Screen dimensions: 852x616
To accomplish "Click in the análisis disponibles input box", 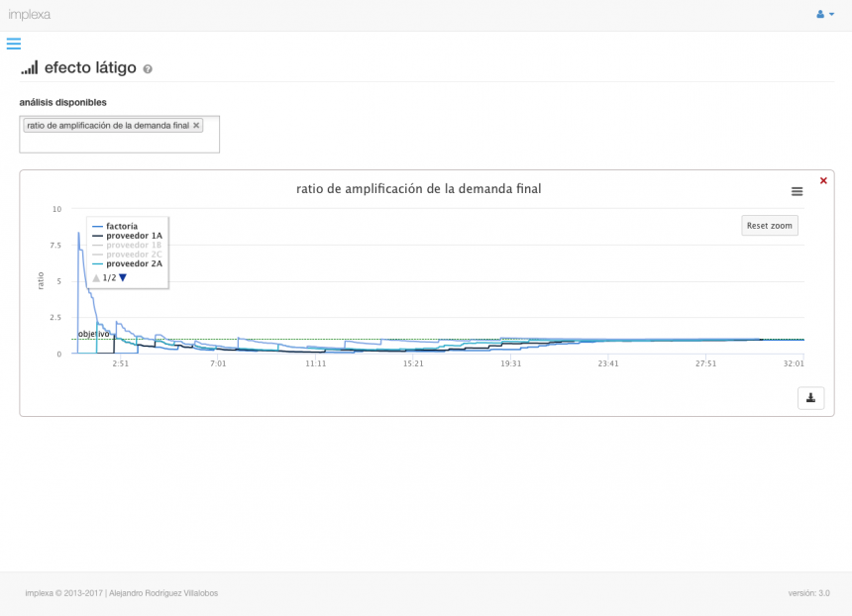I will (x=119, y=143).
